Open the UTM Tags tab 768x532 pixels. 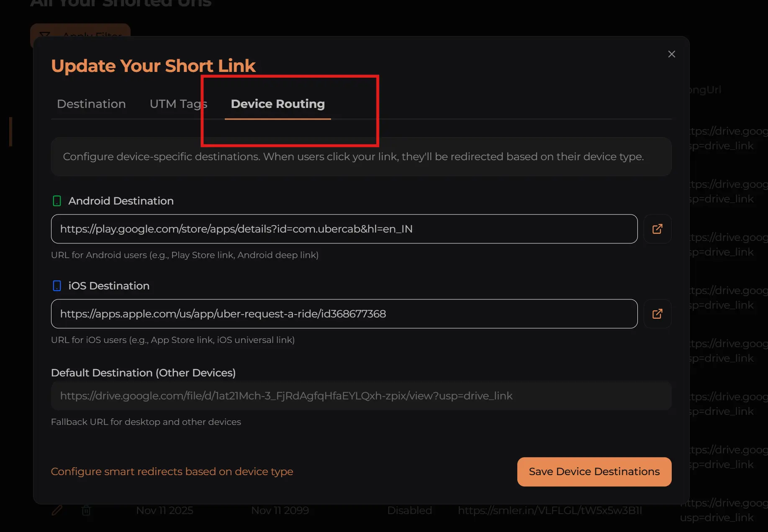(x=178, y=104)
